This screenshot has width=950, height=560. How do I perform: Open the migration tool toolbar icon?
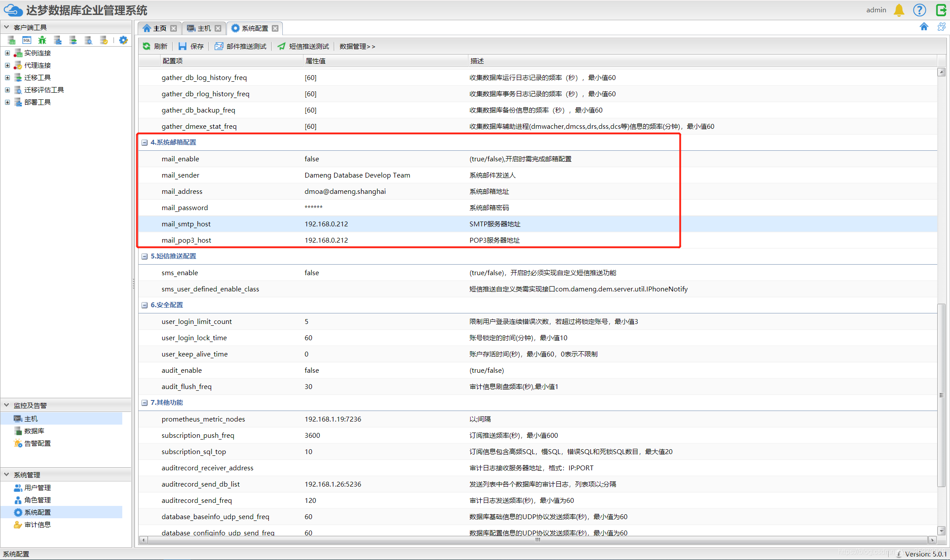click(73, 40)
